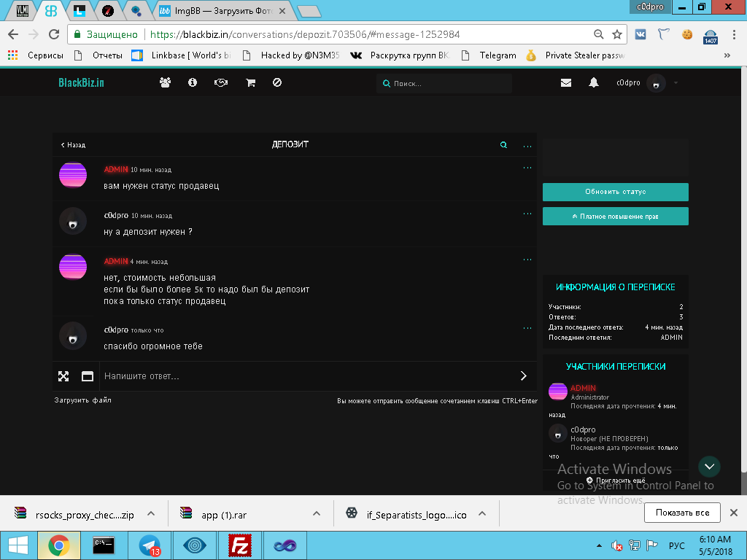Image resolution: width=747 pixels, height=560 pixels.
Task: Click the Написать ответ reply field
Action: pyautogui.click(x=306, y=376)
